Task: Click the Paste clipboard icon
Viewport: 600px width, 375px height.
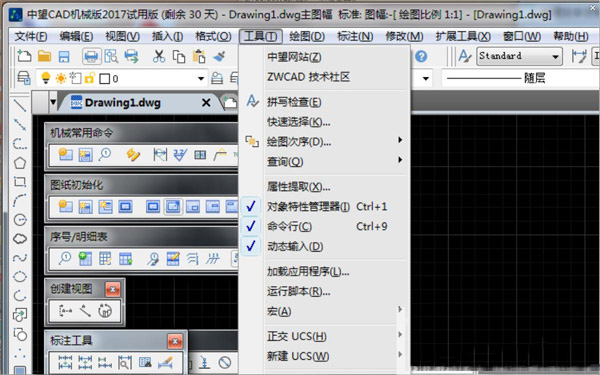Action: [199, 56]
